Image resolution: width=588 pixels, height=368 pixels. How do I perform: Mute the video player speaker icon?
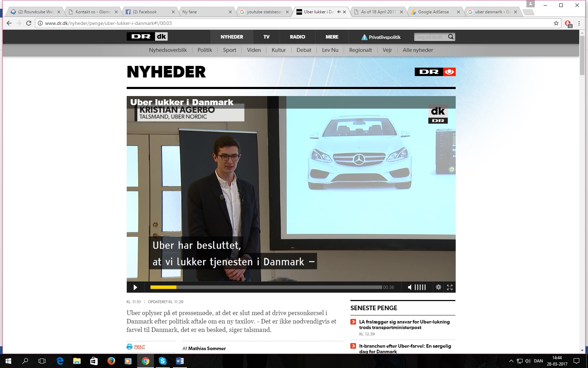(x=409, y=287)
